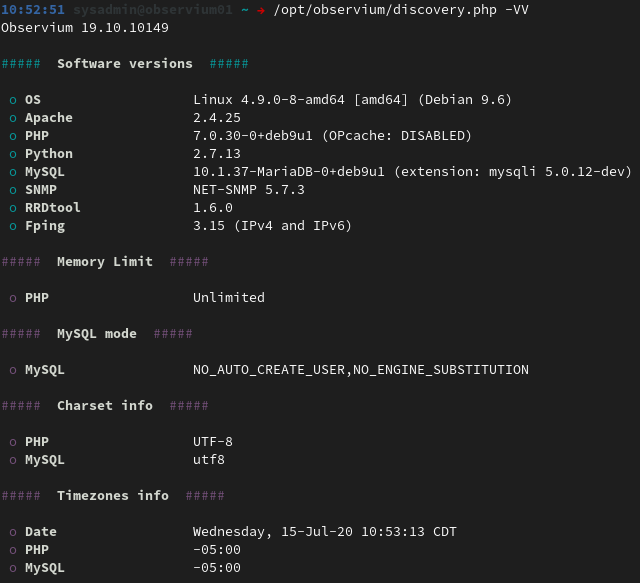Click the utf8 MySQL charset value
The height and width of the screenshot is (583, 640).
pyautogui.click(x=209, y=460)
